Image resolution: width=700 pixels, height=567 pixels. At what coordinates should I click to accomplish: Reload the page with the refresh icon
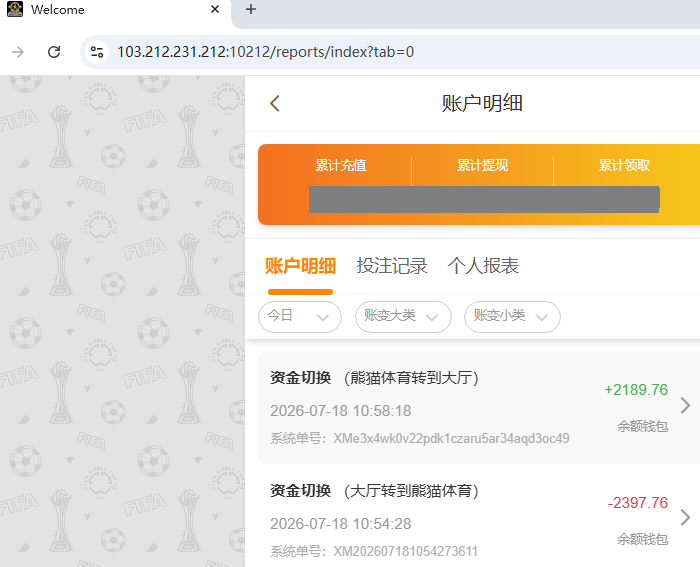pyautogui.click(x=54, y=52)
